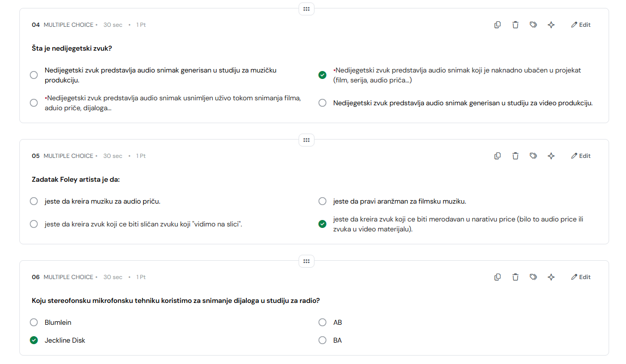Edit question 05
The image size is (626, 364).
click(581, 156)
